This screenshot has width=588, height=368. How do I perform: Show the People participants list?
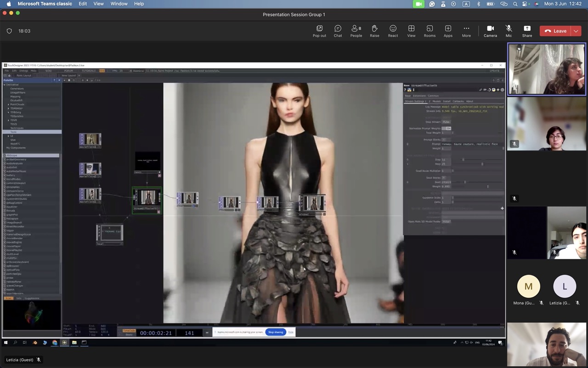click(x=356, y=31)
